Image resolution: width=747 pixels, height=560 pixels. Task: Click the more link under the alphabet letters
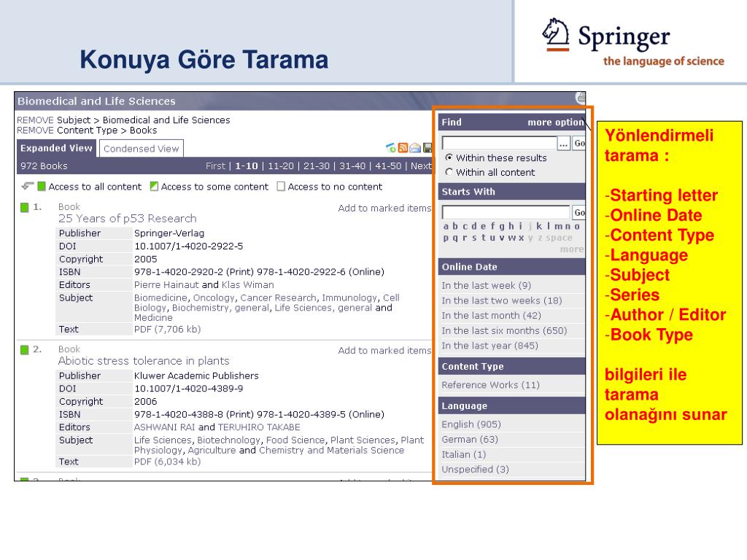(572, 249)
